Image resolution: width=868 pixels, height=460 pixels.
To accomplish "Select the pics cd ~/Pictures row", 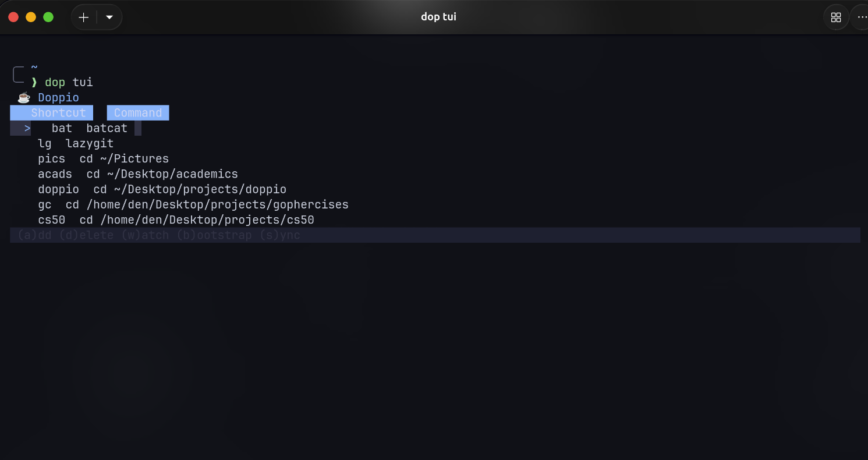I will pyautogui.click(x=104, y=158).
